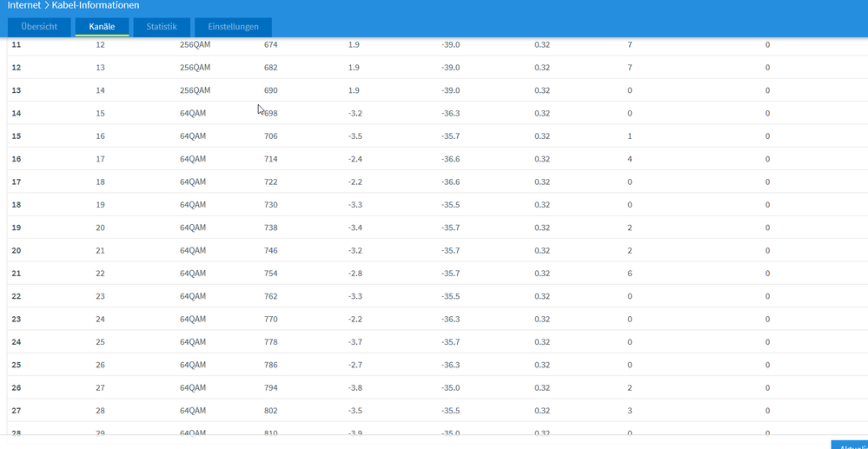Click the error count 6 in row 21
Image resolution: width=868 pixels, height=449 pixels.
tap(630, 274)
